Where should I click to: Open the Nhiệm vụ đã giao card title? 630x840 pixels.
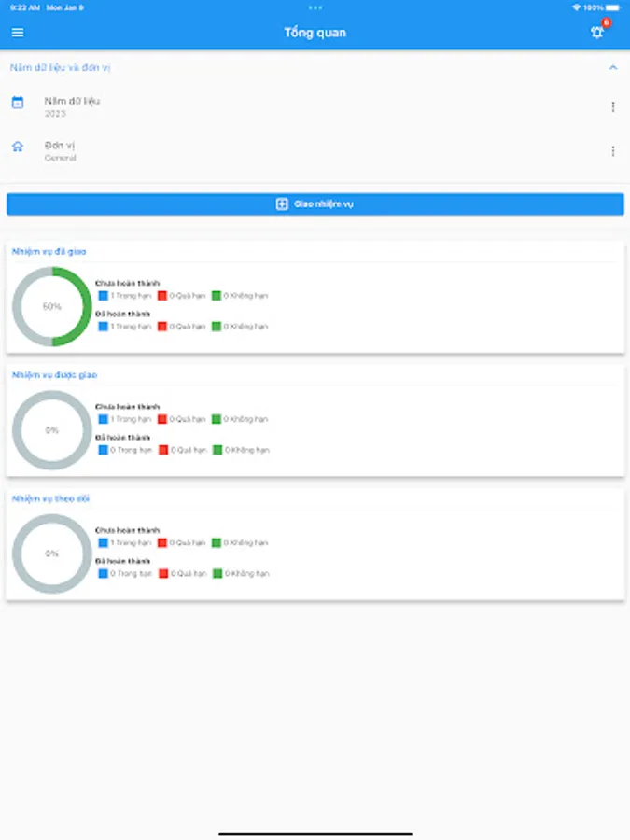pos(49,251)
